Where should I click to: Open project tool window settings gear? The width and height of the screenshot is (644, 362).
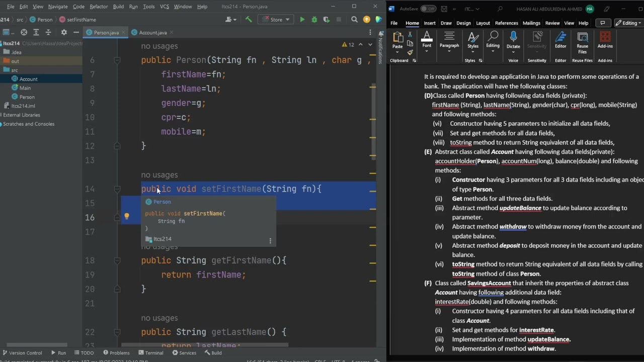pyautogui.click(x=64, y=32)
